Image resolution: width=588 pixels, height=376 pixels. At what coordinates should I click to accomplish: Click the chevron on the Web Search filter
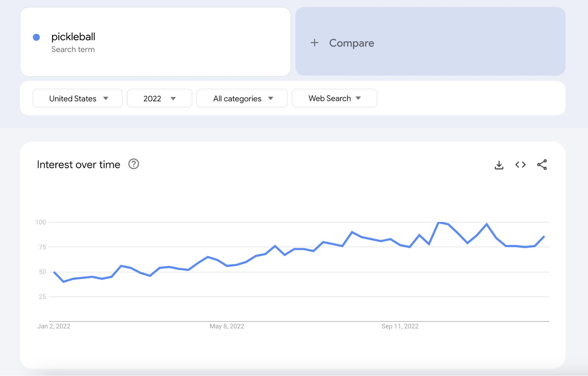358,98
